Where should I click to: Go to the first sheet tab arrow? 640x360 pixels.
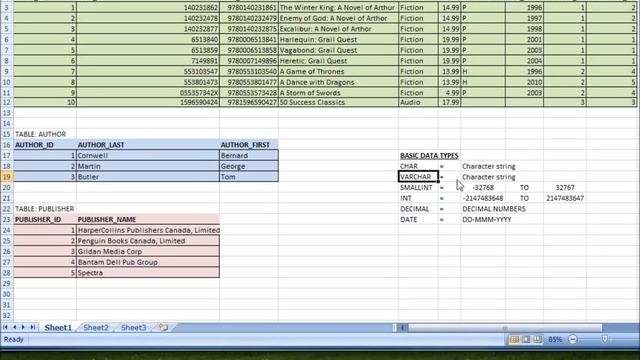[x=5, y=327]
